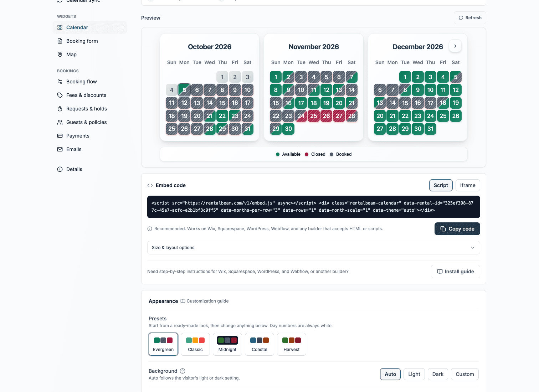The width and height of the screenshot is (539, 392).
Task: Click the Map pin icon
Action: point(60,55)
